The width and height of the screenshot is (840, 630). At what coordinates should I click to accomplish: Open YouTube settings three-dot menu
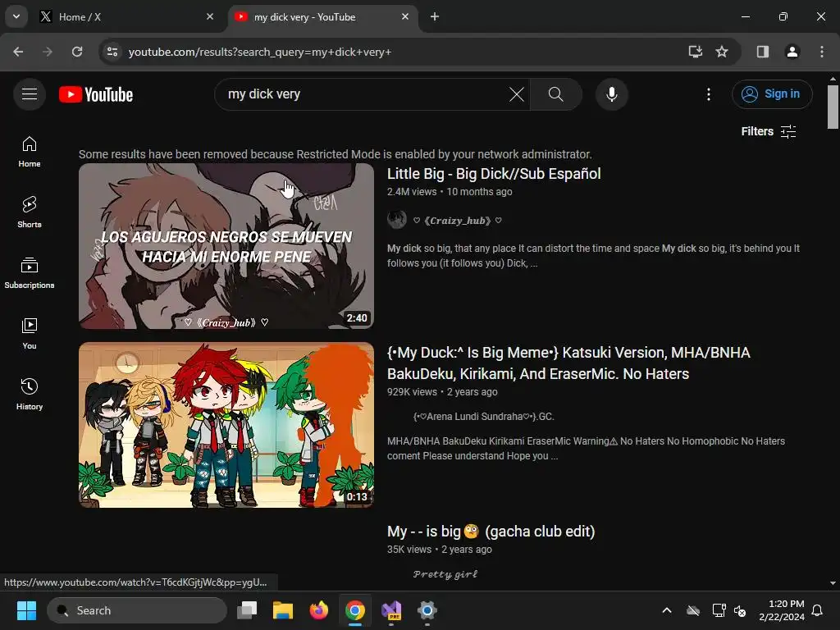tap(708, 94)
